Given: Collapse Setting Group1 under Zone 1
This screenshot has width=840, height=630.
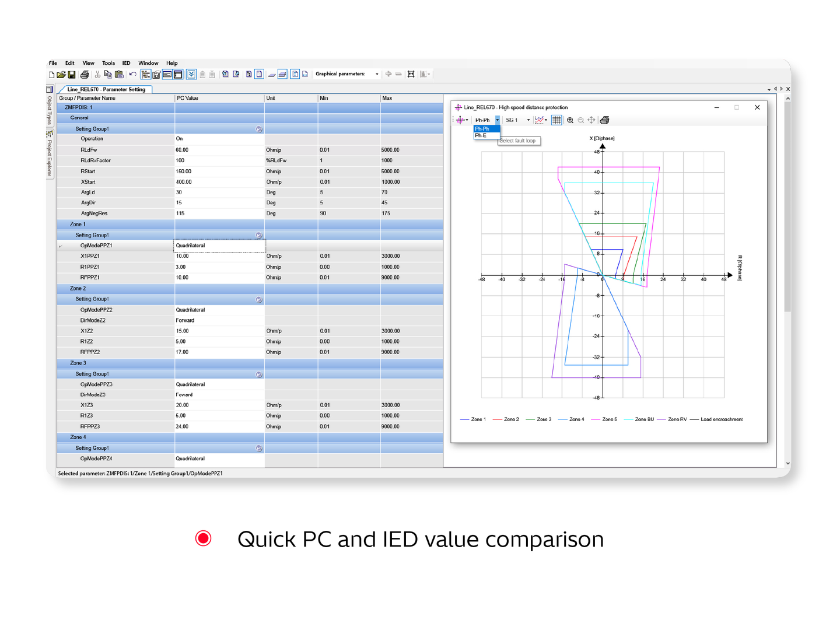Looking at the screenshot, I should pos(259,235).
